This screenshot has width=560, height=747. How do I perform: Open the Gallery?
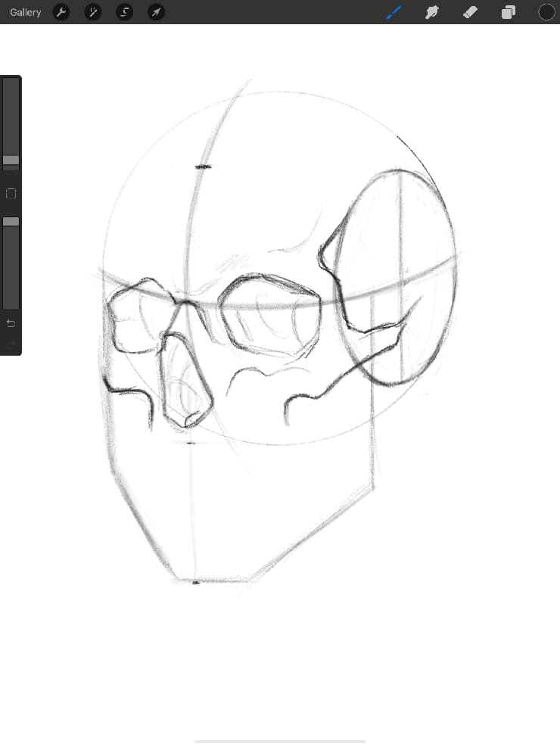25,12
